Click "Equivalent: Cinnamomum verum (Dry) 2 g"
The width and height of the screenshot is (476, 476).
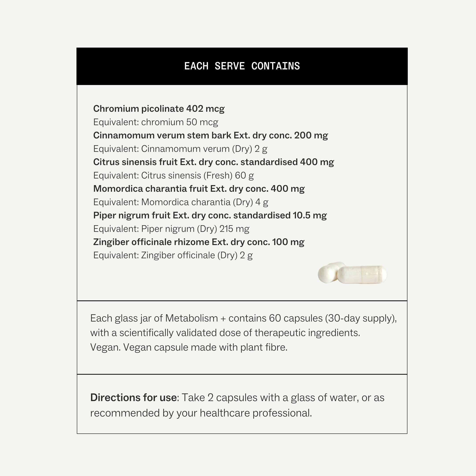[180, 149]
